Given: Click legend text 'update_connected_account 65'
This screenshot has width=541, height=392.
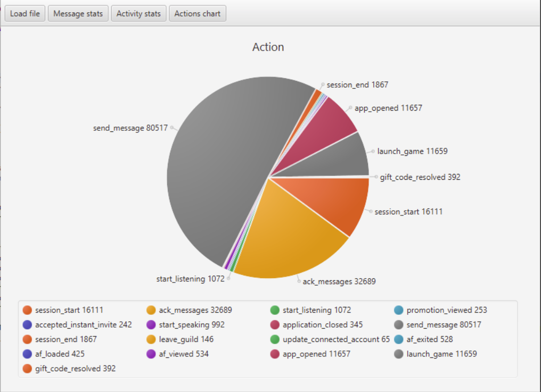Looking at the screenshot, I should 336,339.
